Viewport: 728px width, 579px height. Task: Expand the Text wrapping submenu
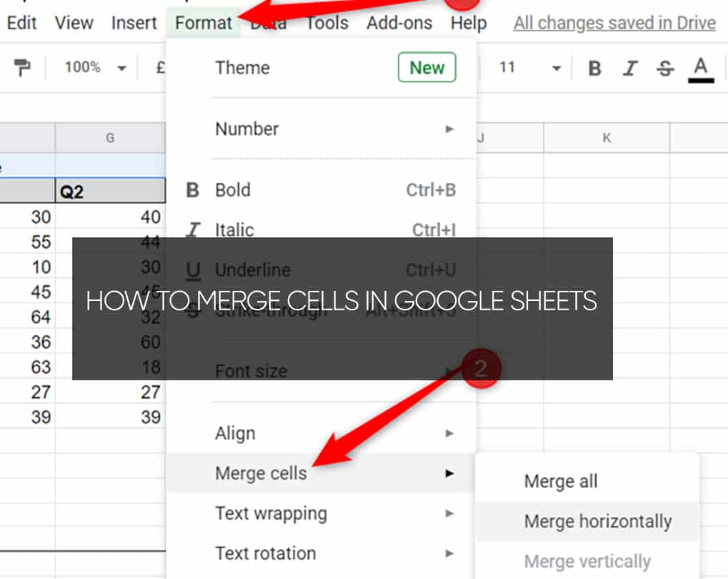tap(321, 513)
